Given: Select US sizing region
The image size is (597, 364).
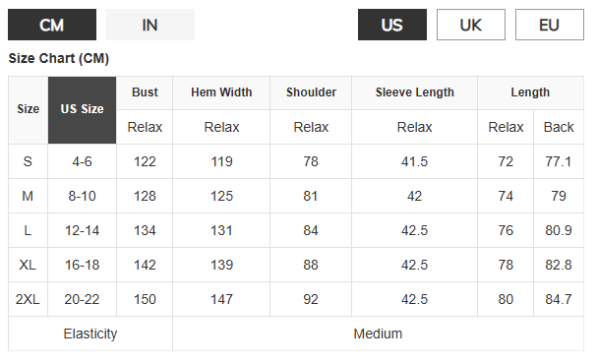Looking at the screenshot, I should pyautogui.click(x=392, y=25).
